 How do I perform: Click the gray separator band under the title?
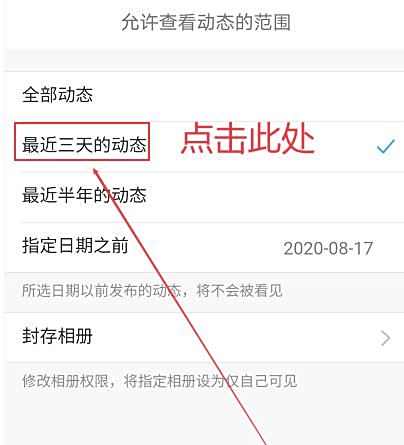(x=204, y=60)
